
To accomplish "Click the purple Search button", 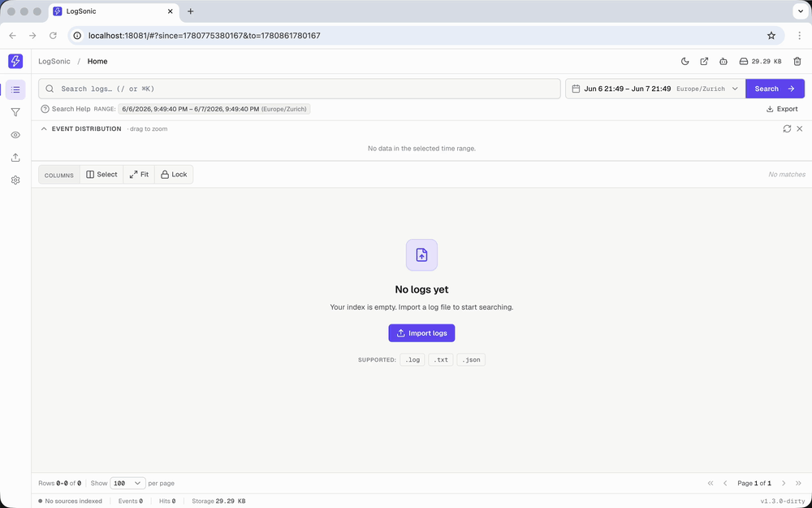I will (775, 89).
